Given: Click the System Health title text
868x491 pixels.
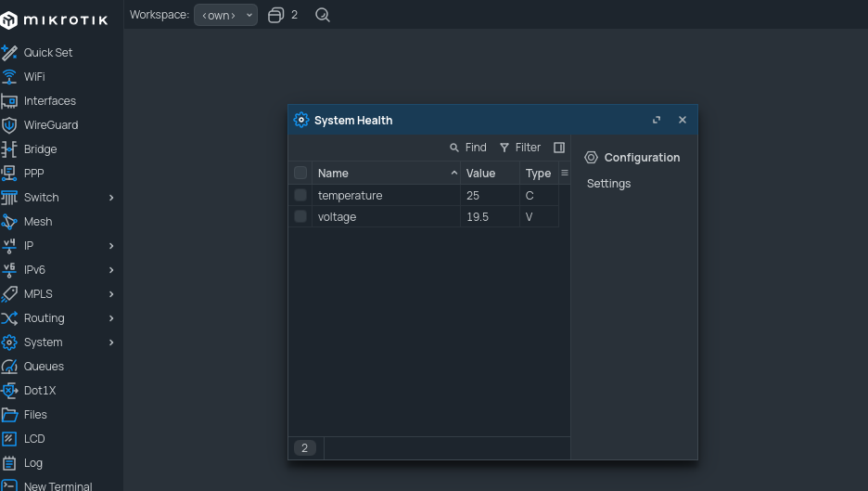Looking at the screenshot, I should tap(353, 121).
